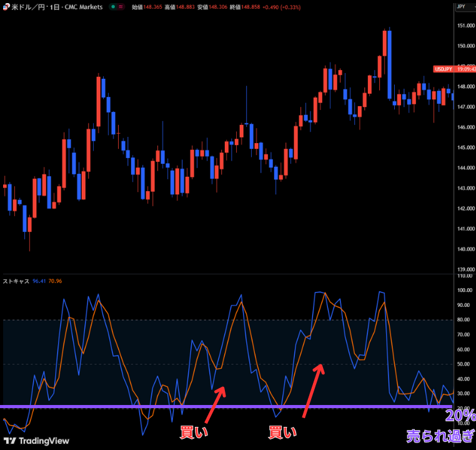Click the red USDJPY price axis label

point(444,69)
